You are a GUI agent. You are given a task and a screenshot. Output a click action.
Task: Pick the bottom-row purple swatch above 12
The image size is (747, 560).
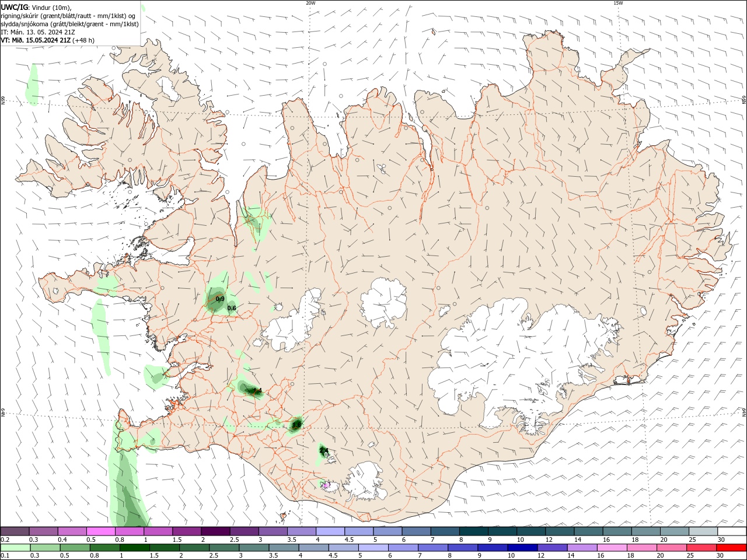[553, 548]
